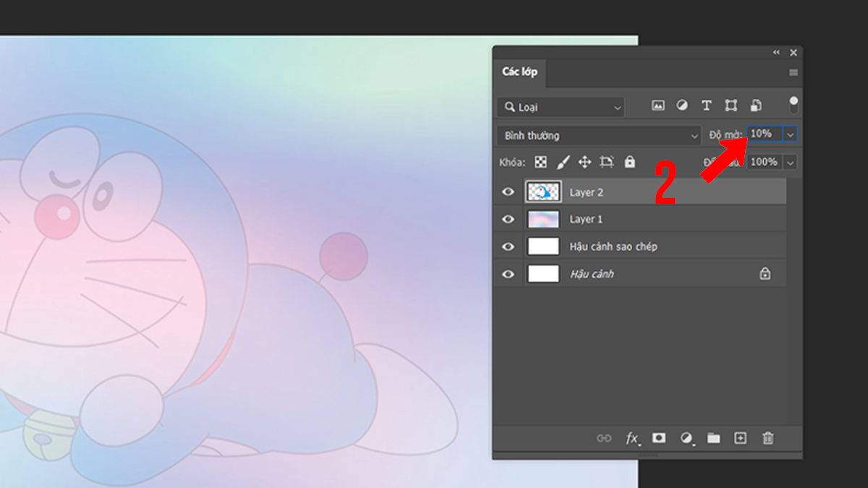Viewport: 868px width, 488px height.
Task: Lock all with padlock icon in Khóa row
Action: [629, 162]
